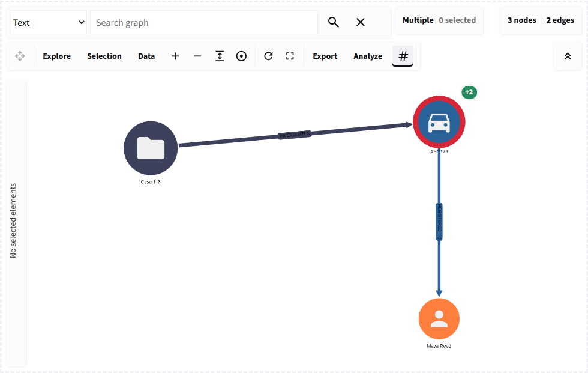The height and width of the screenshot is (373, 588).
Task: Zoom in with the plus icon
Action: 175,56
